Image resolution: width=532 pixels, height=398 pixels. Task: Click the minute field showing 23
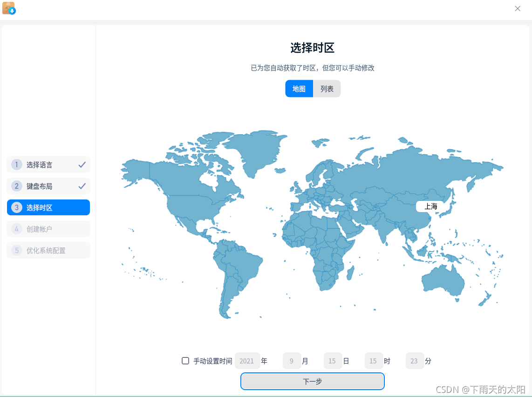pyautogui.click(x=415, y=361)
